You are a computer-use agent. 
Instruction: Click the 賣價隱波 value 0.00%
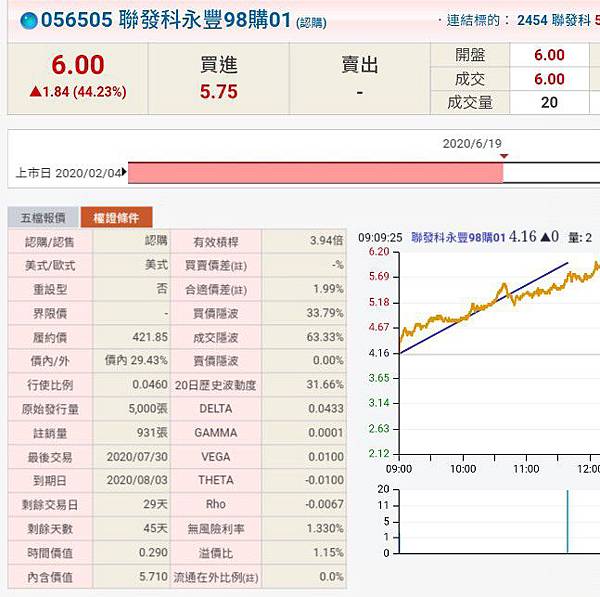328,360
